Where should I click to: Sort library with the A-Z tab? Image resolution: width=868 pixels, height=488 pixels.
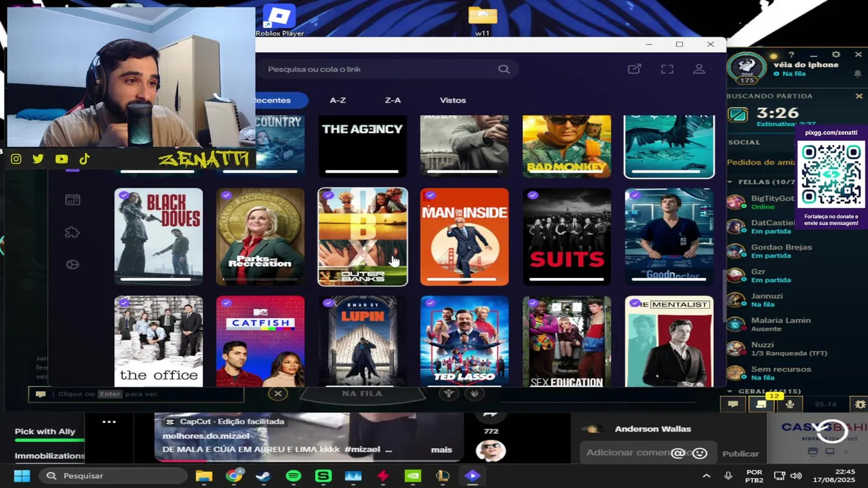tap(338, 100)
